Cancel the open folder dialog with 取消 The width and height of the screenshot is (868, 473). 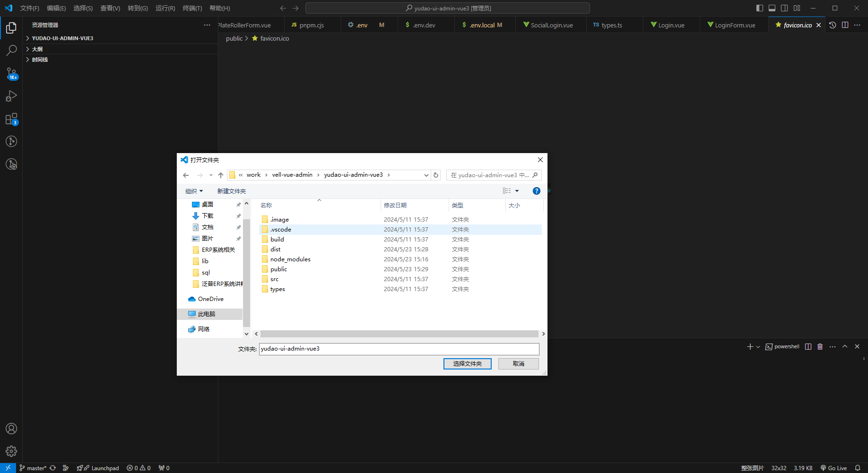pos(519,364)
